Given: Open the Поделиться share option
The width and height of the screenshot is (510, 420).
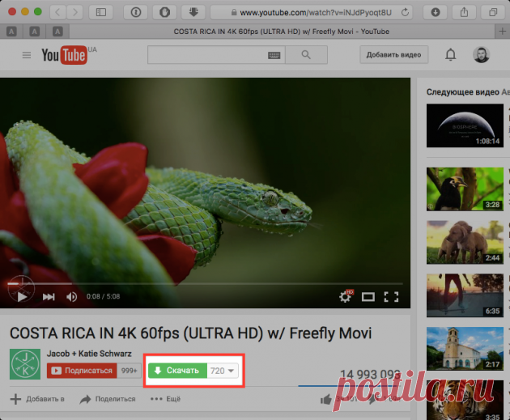Looking at the screenshot, I should point(108,399).
